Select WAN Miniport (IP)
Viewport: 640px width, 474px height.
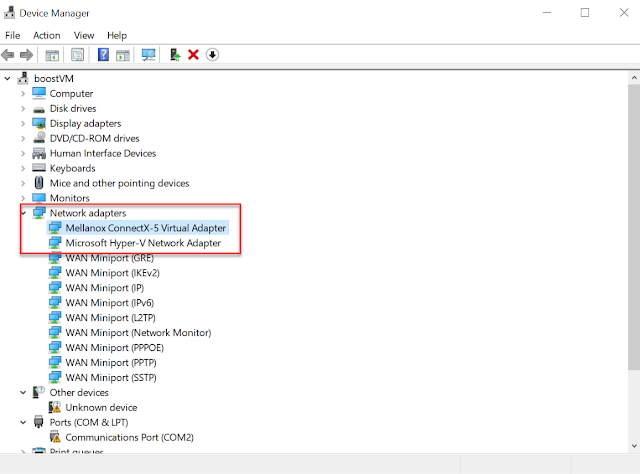104,288
